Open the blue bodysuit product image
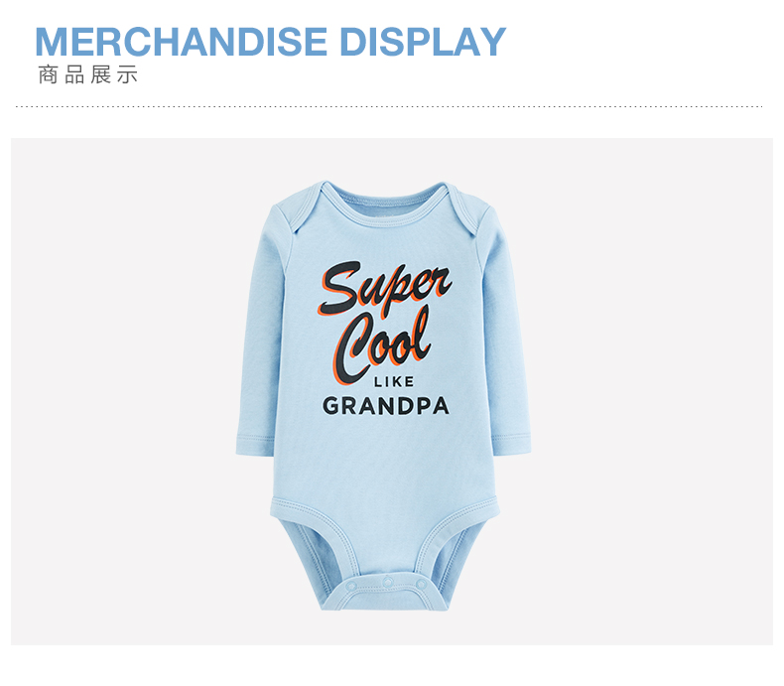The image size is (784, 686). pos(383,395)
